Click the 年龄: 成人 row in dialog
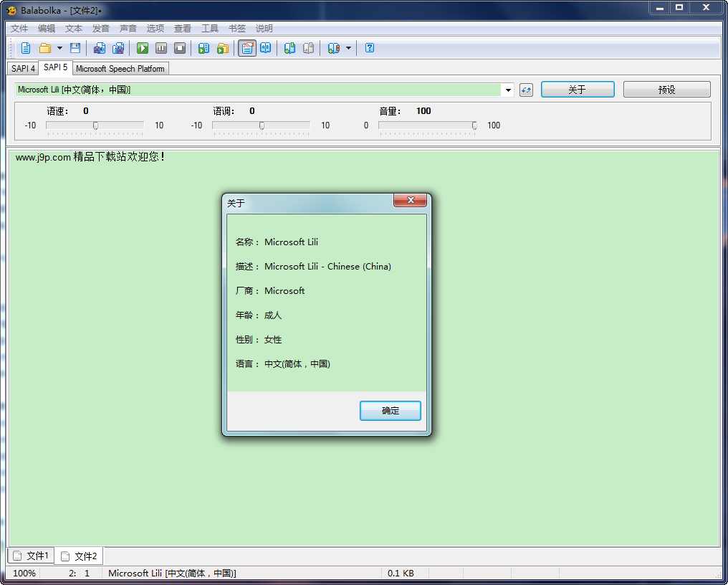This screenshot has width=728, height=585. pyautogui.click(x=259, y=315)
